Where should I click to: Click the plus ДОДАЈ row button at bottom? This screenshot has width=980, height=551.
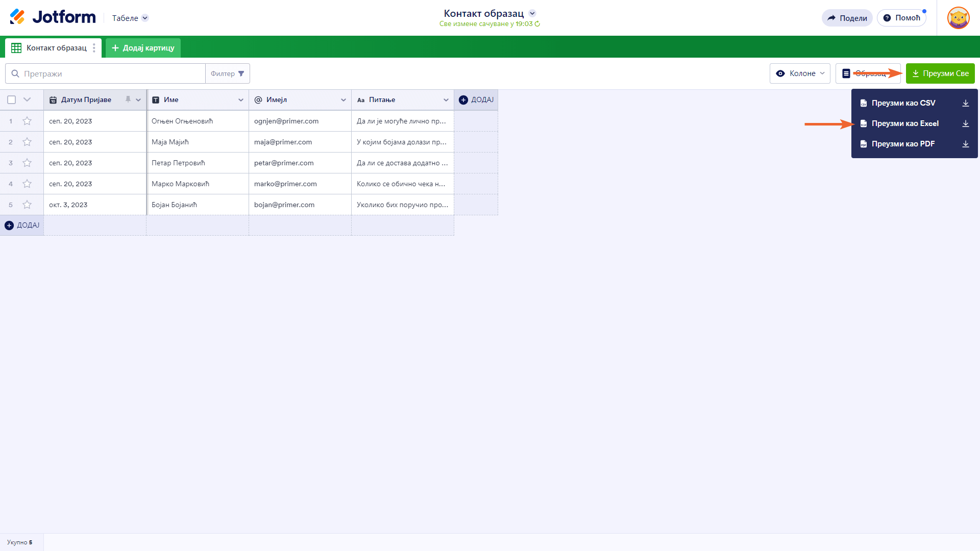pyautogui.click(x=21, y=225)
